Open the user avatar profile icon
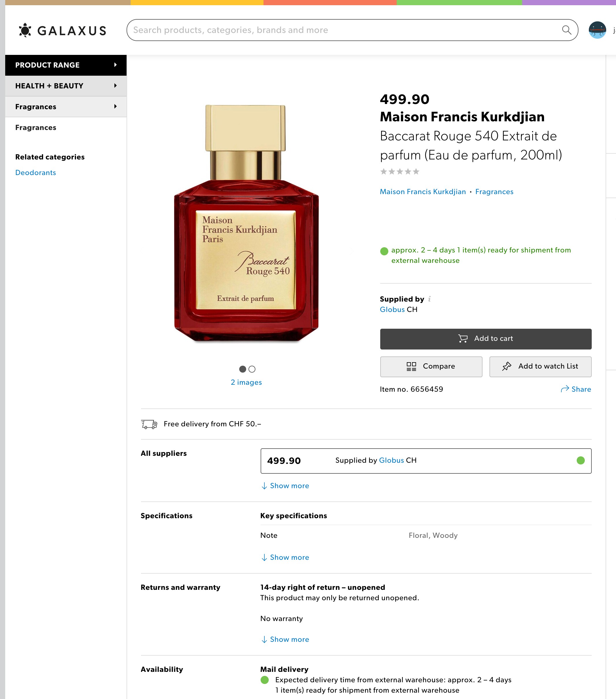Viewport: 616px width, 699px height. (x=597, y=30)
